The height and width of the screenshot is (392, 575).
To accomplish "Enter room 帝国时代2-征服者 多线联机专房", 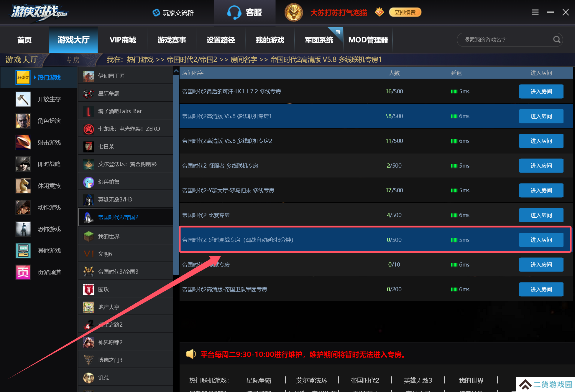I will 541,166.
